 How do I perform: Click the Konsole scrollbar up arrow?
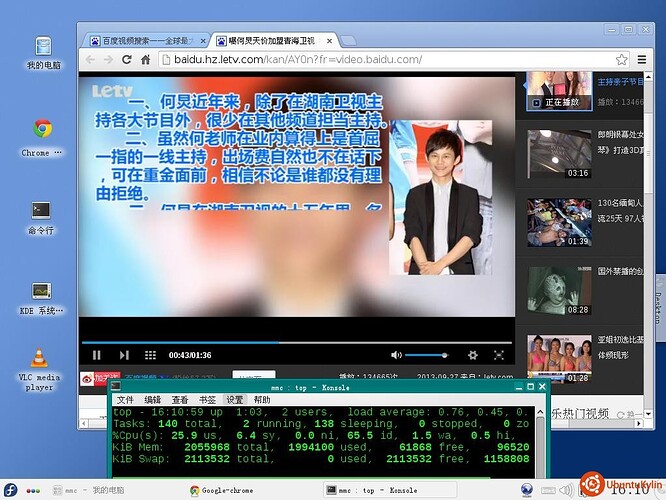tap(540, 412)
